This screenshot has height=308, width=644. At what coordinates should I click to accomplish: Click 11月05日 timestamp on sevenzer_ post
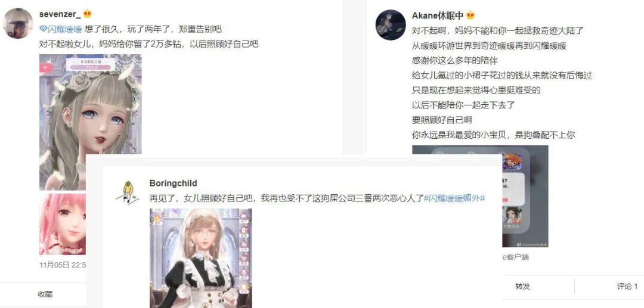point(63,265)
